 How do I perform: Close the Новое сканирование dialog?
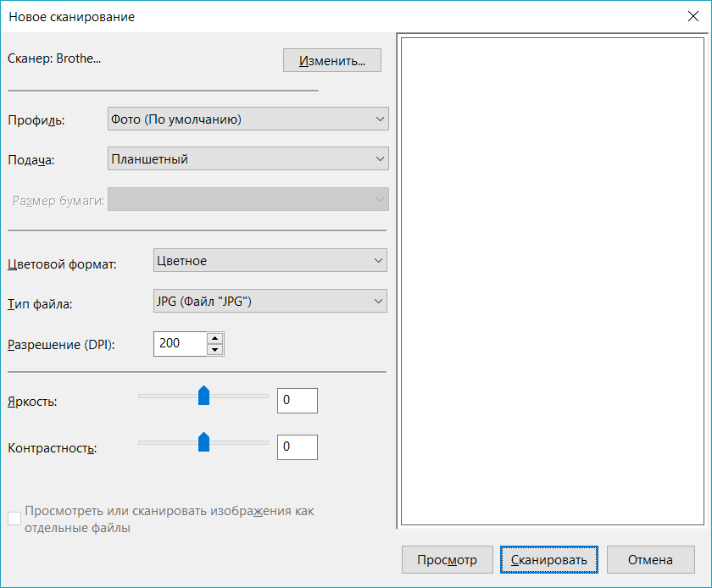pyautogui.click(x=693, y=16)
